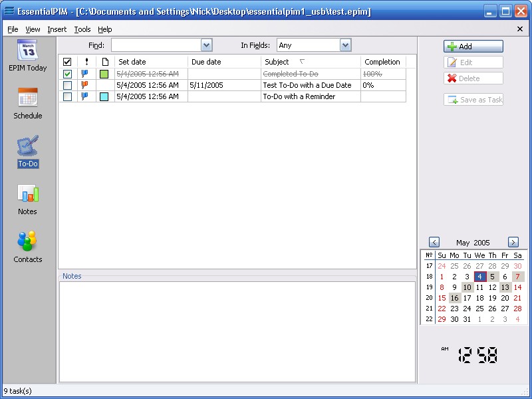Screen dimensions: 532x399
Task: Click the blue flag of To-Do with a Reminder
Action: [84, 96]
